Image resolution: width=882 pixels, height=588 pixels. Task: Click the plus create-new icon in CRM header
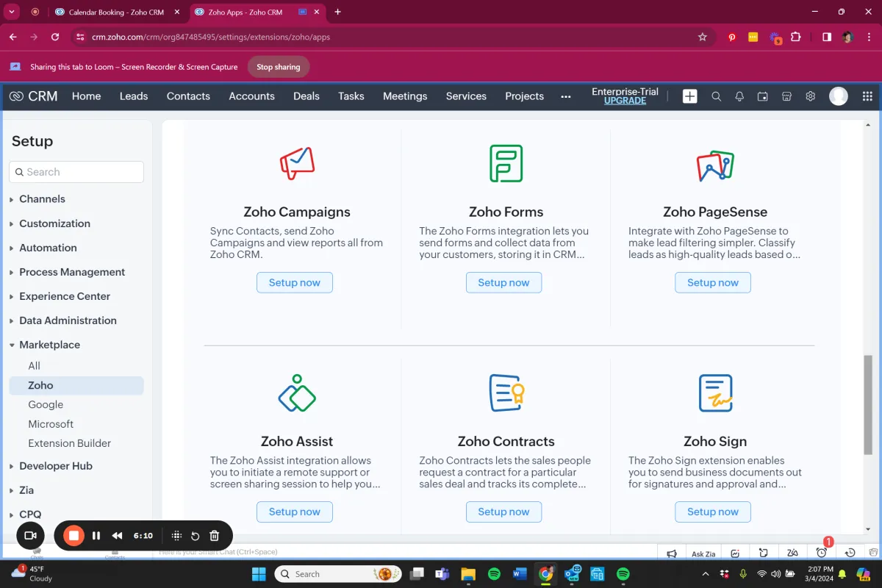point(689,96)
